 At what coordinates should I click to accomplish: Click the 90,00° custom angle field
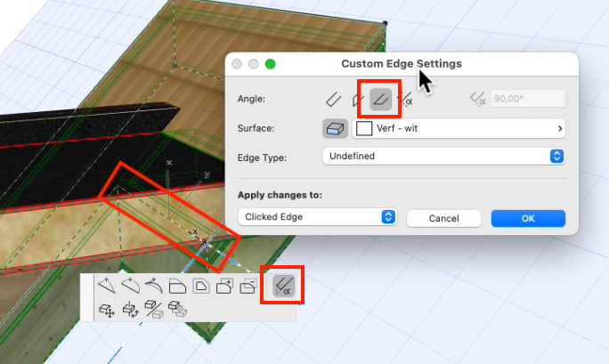click(x=528, y=99)
